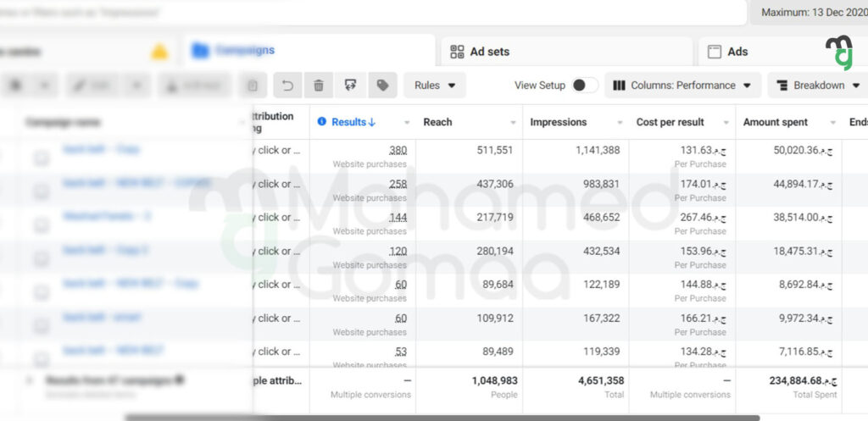Viewport: 868px width, 421px height.
Task: Click the columns icon beside Columns: Performance
Action: click(x=619, y=86)
